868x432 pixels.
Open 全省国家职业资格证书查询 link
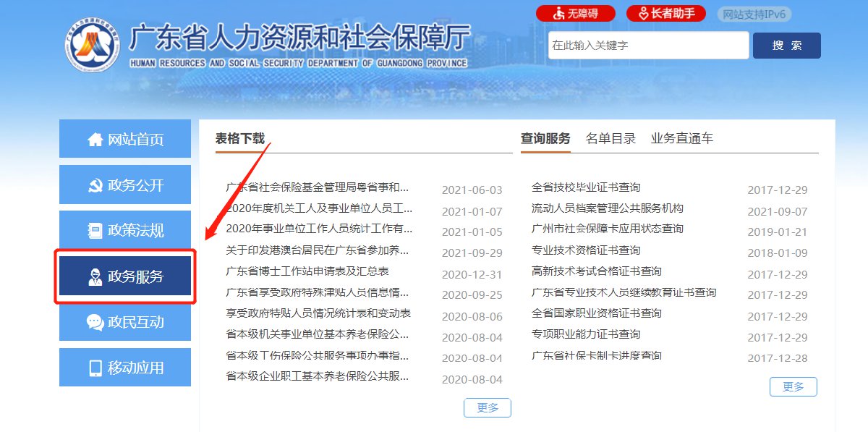click(597, 313)
